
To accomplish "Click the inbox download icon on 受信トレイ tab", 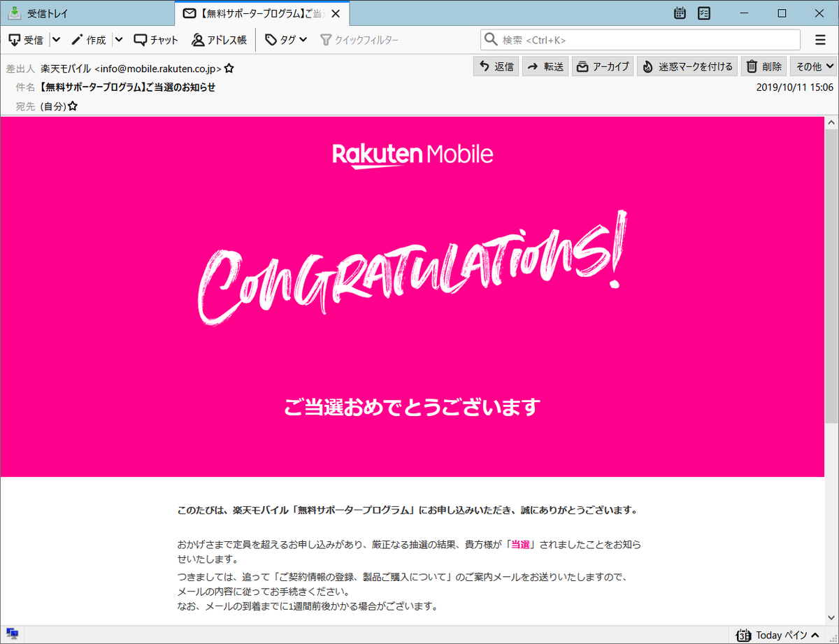I will 14,13.
